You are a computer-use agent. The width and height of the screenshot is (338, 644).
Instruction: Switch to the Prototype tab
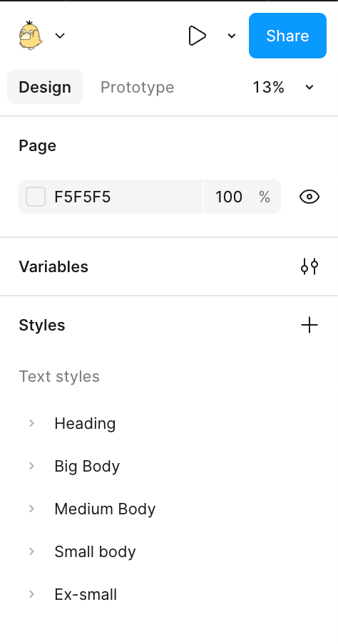pos(138,87)
